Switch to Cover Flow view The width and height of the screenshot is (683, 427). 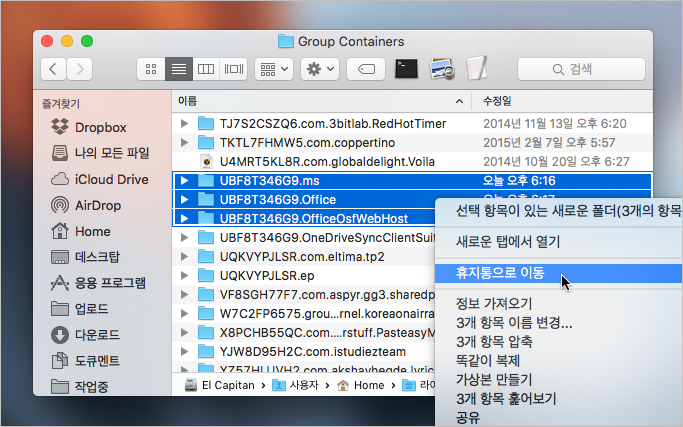pos(233,69)
